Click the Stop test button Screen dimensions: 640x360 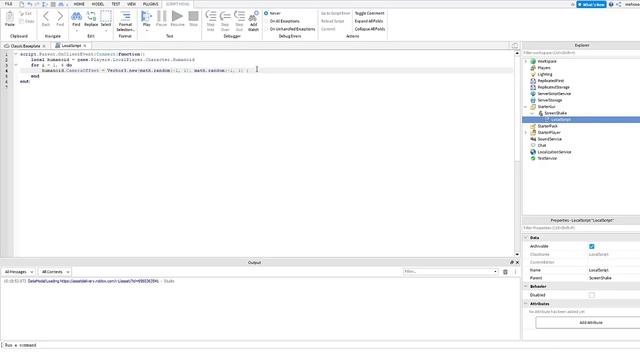click(x=193, y=18)
